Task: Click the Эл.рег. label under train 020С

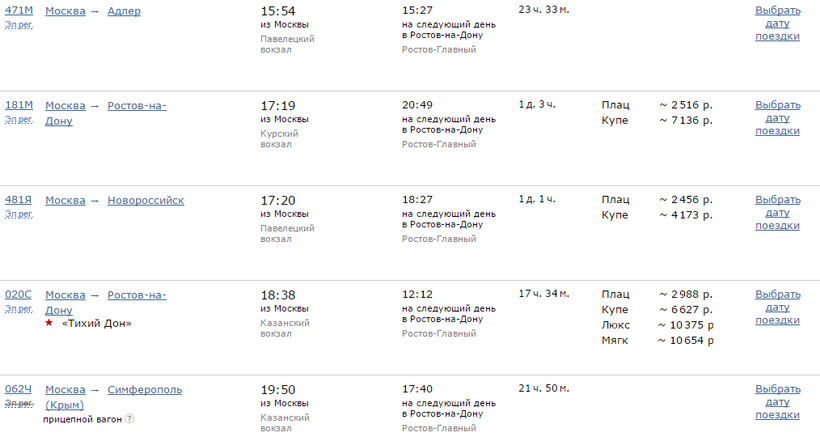Action: click(18, 309)
